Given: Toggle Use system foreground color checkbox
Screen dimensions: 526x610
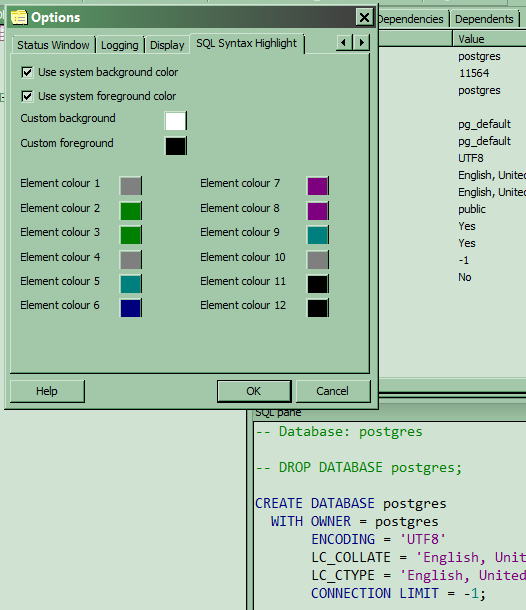Looking at the screenshot, I should pos(27,96).
